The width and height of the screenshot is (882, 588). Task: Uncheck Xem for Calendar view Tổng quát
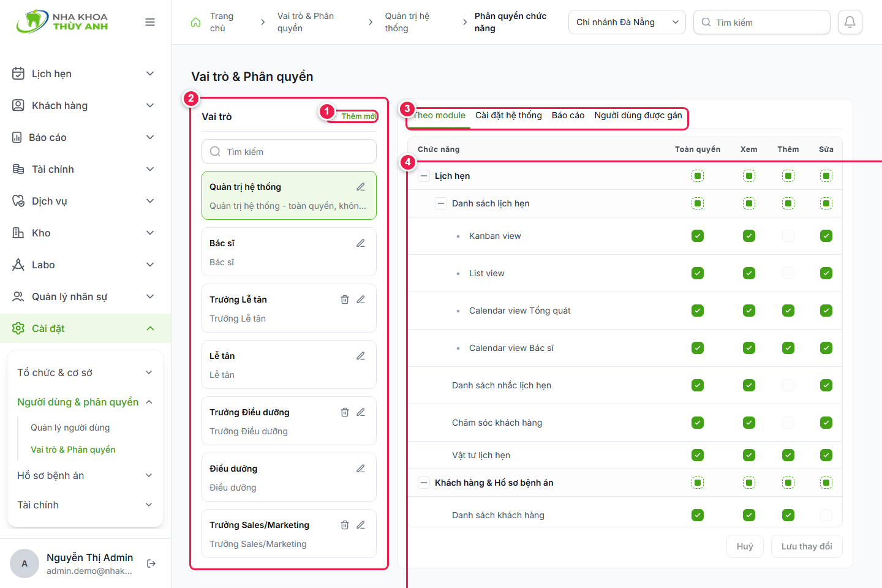click(x=749, y=311)
